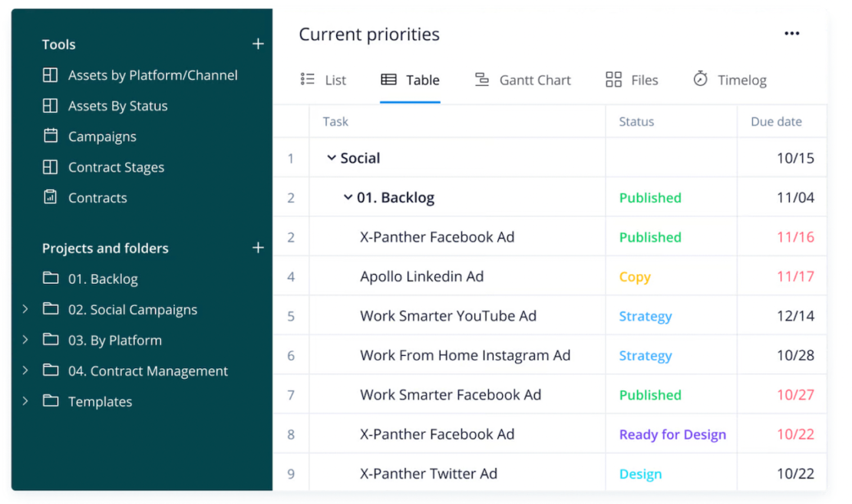Open the Assets by Platform/Channel board icon

click(x=50, y=75)
